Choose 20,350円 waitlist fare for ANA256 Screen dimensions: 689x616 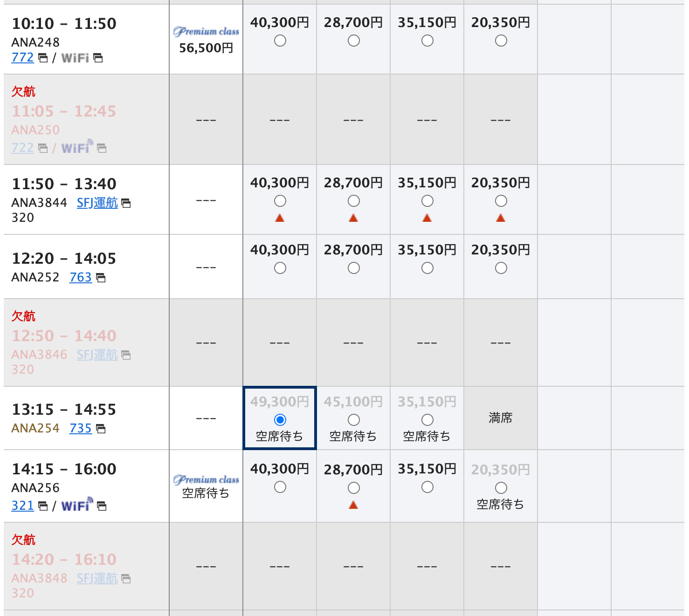coord(501,488)
